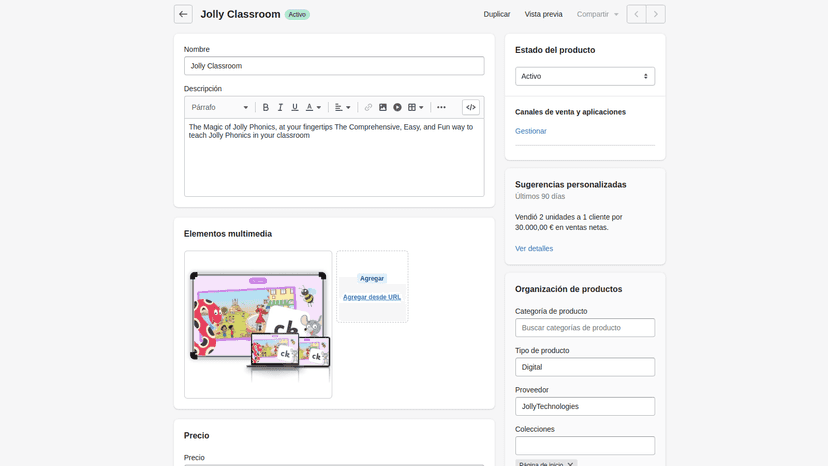
Task: Open more formatting options ellipsis
Action: click(x=441, y=107)
